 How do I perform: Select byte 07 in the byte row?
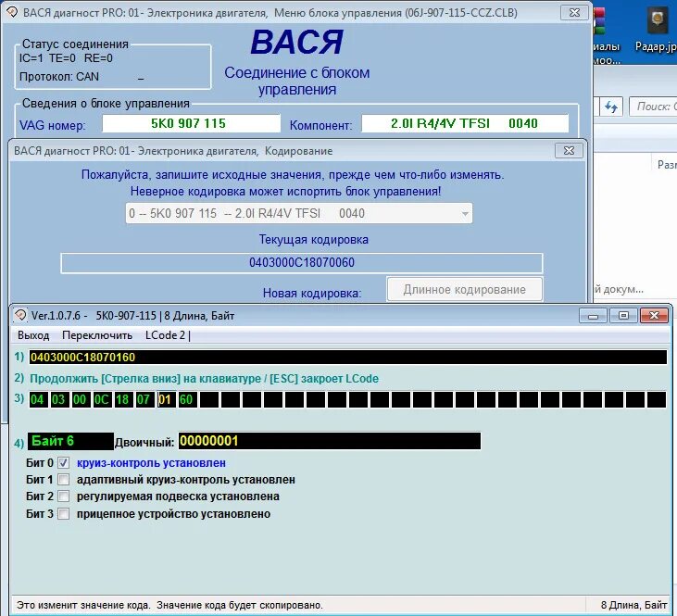point(144,399)
